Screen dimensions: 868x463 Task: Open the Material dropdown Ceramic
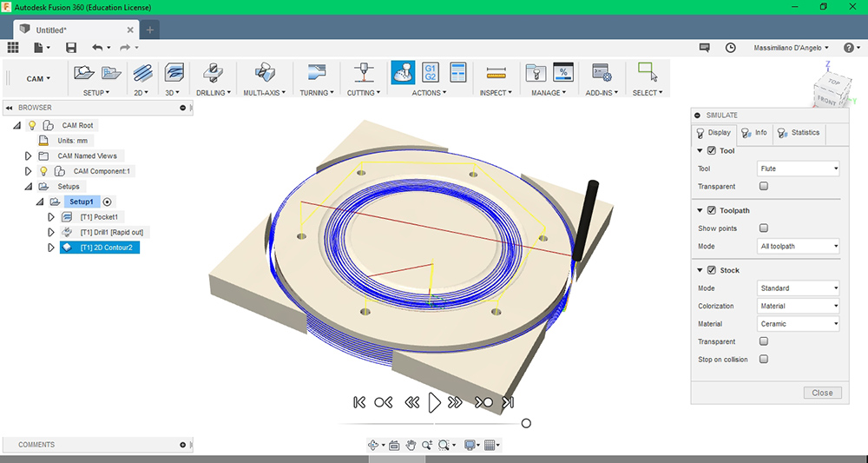tap(798, 323)
